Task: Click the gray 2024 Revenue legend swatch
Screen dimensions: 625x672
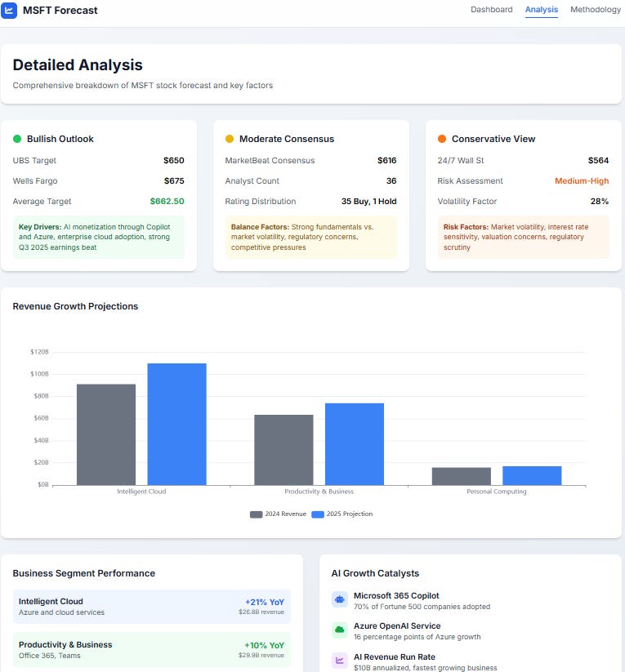Action: point(256,514)
